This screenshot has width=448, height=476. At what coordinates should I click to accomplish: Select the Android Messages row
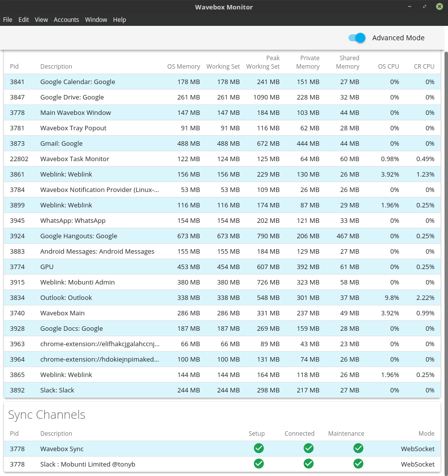222,251
